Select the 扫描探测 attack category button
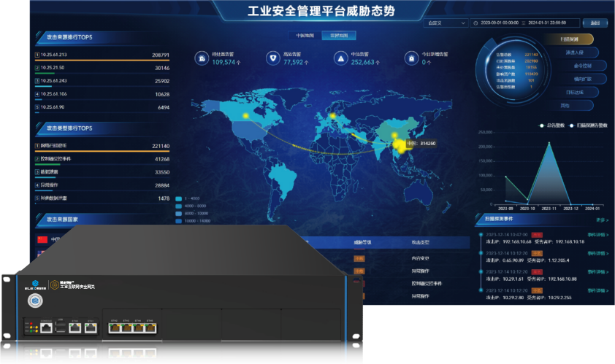 pos(570,39)
